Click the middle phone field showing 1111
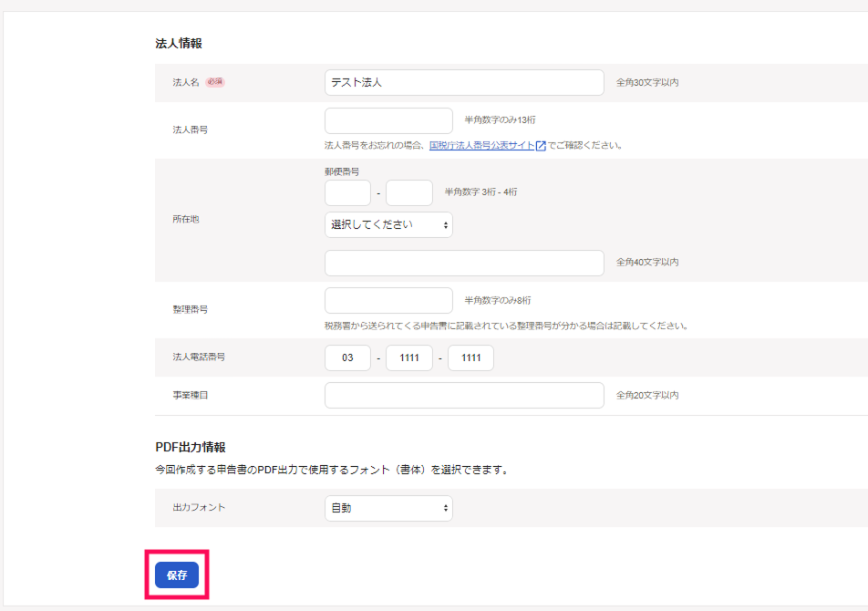Viewport: 868px width, 611px height. [x=409, y=358]
